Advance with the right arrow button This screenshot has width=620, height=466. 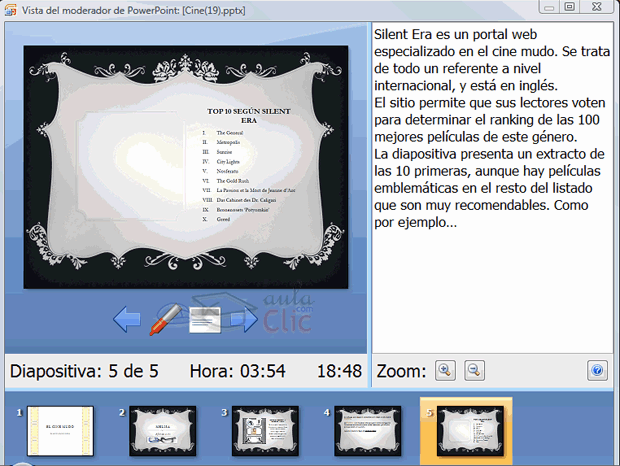(x=243, y=320)
